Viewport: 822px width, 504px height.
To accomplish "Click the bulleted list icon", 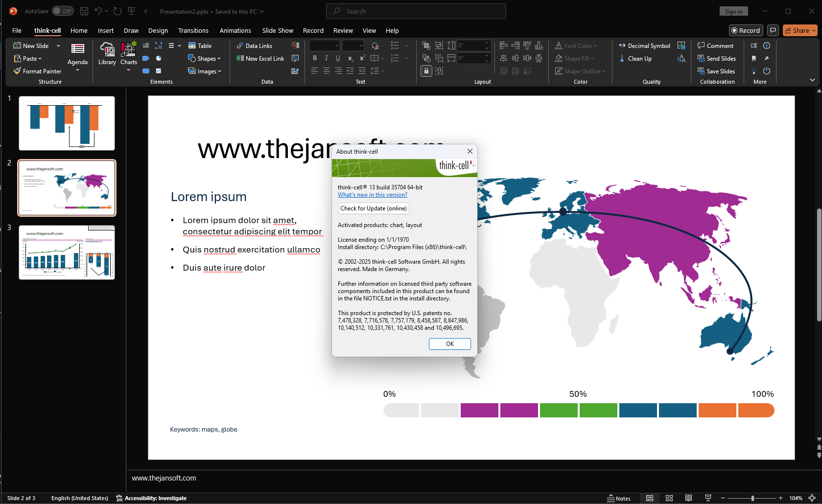I will tap(395, 46).
